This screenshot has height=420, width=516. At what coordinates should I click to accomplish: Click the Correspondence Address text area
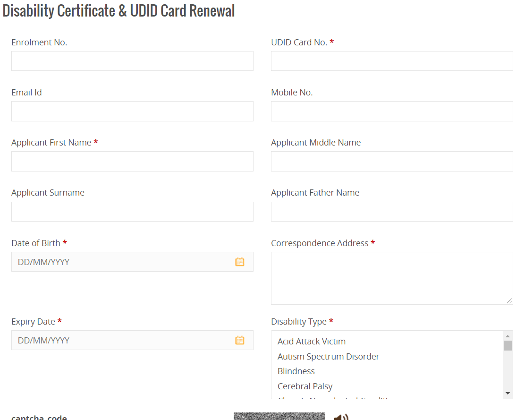392,278
